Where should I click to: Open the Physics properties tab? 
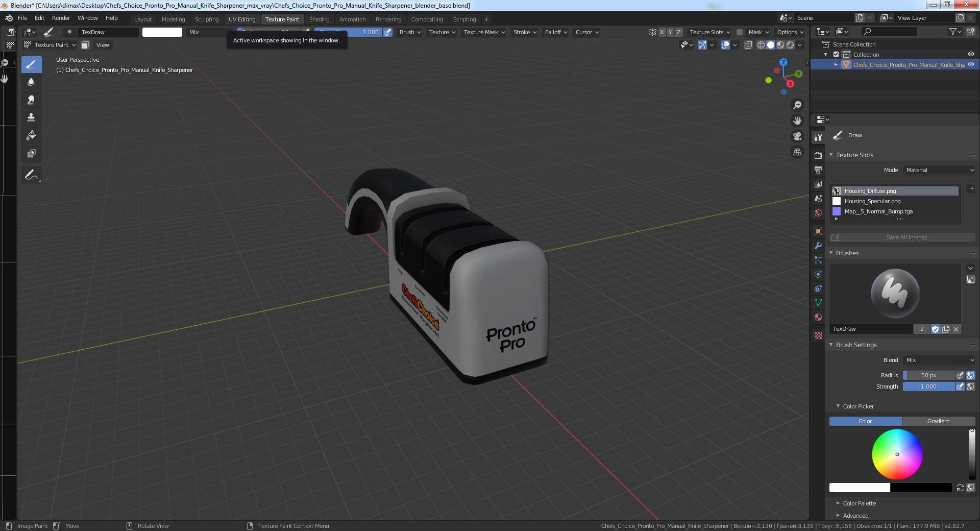tap(818, 274)
